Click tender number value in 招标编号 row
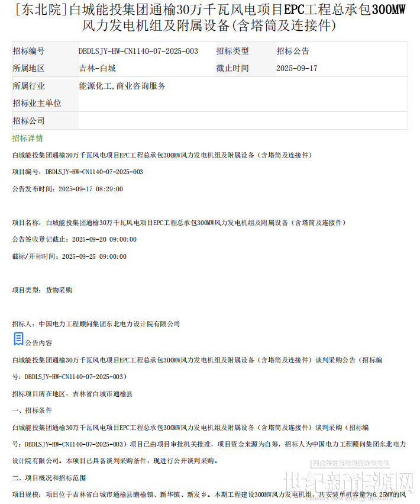 [138, 52]
